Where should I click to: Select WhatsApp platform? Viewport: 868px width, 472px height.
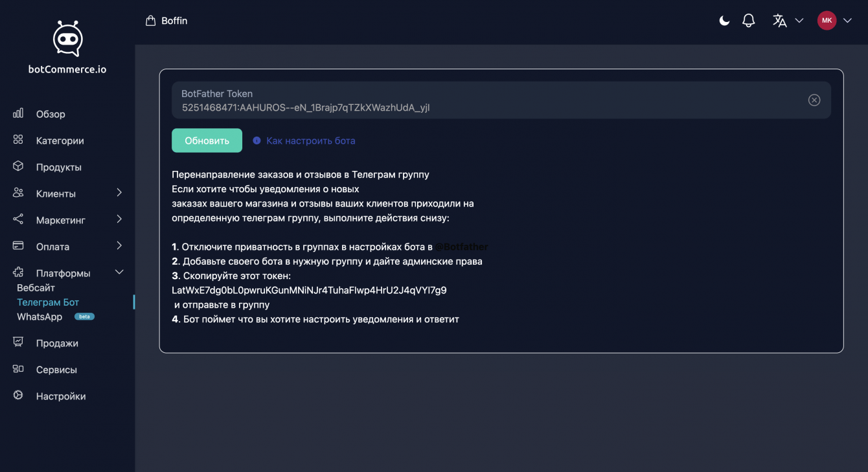tap(40, 317)
